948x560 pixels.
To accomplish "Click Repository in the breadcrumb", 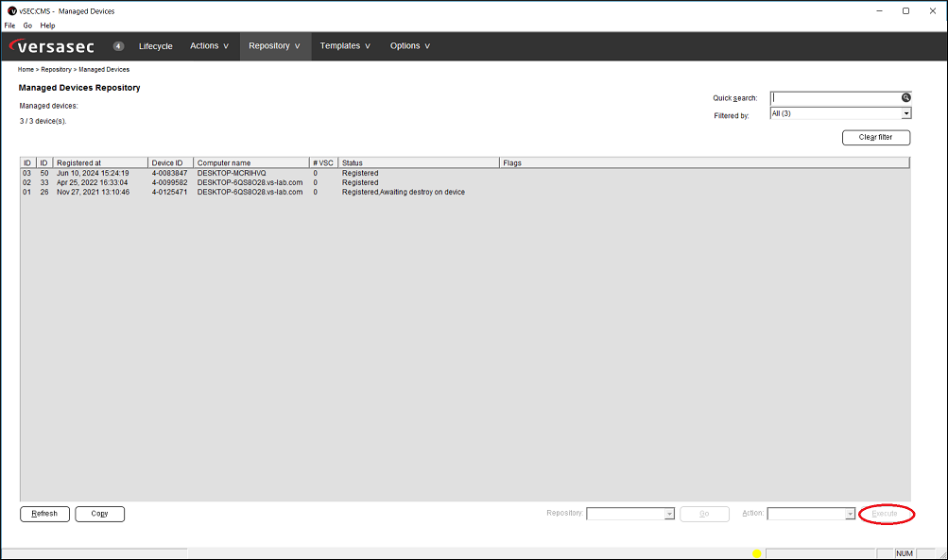I will (x=56, y=70).
